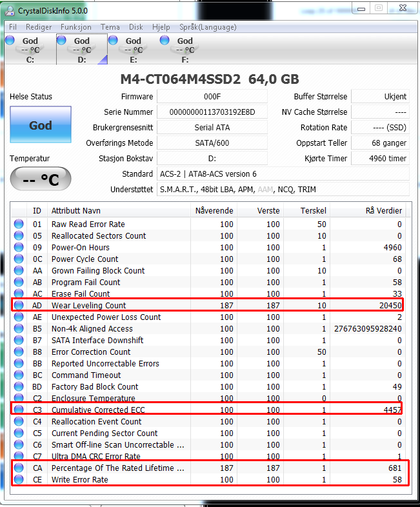This screenshot has width=420, height=507.
Task: Click the Serial ATA interface field
Action: coord(212,128)
